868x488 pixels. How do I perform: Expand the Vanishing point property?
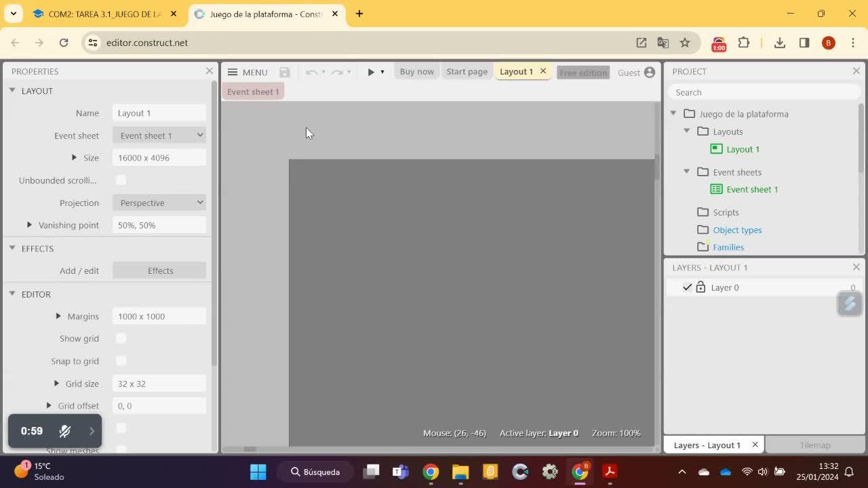pyautogui.click(x=29, y=224)
